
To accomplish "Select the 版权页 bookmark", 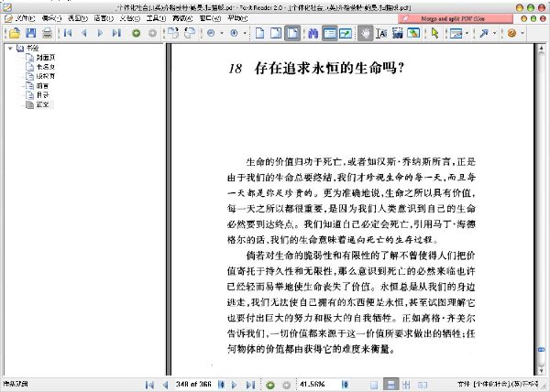I will pos(46,76).
